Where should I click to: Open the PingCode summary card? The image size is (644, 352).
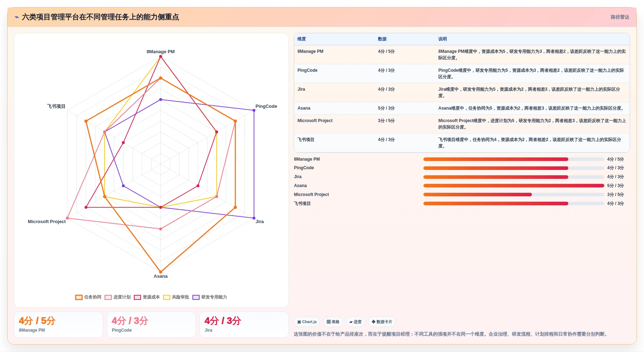[151, 325]
